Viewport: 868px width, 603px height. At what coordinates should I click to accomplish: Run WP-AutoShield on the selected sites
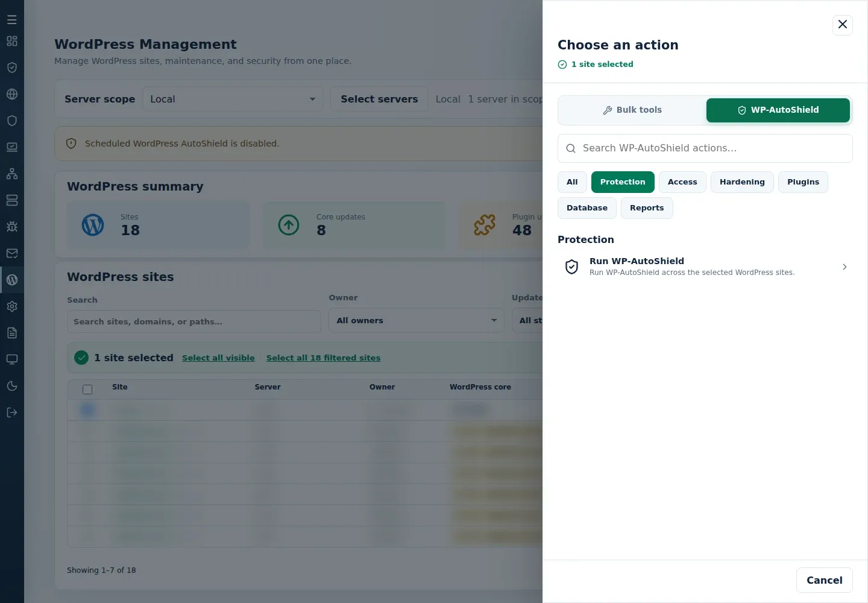[705, 267]
